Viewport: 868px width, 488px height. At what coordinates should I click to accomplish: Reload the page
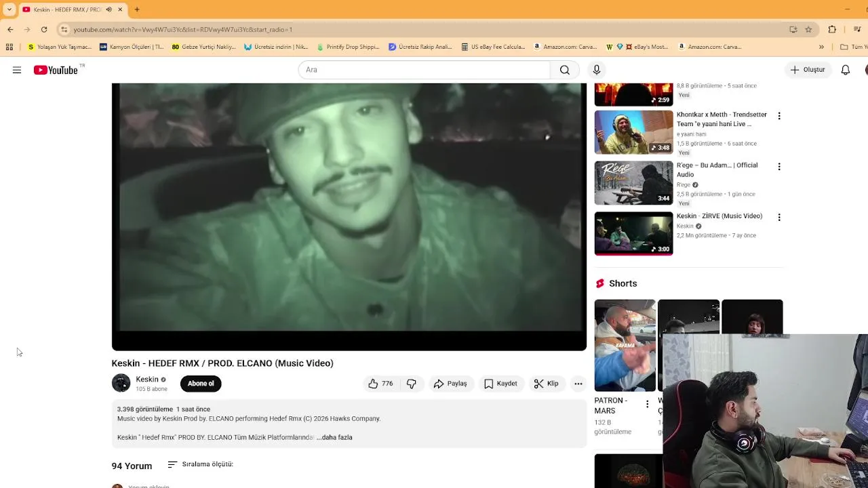(44, 30)
